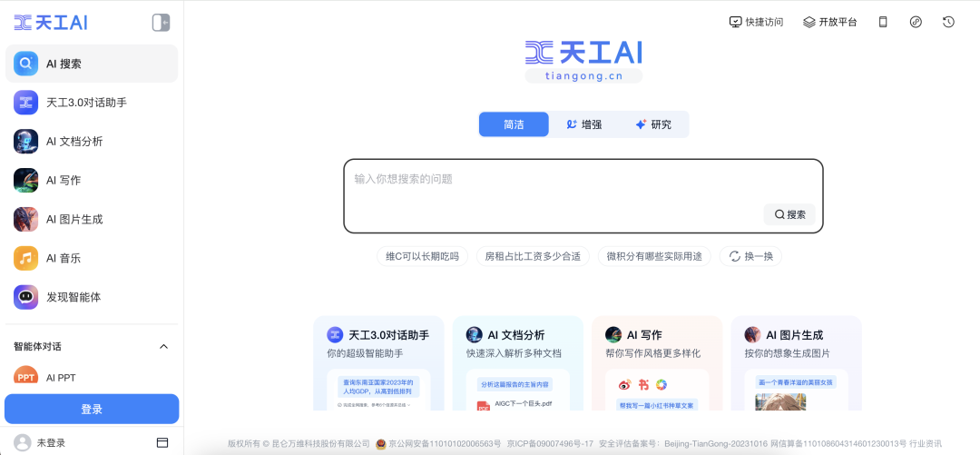Click the blue 登录 button
Screen dimensions: 980x455
click(92, 409)
